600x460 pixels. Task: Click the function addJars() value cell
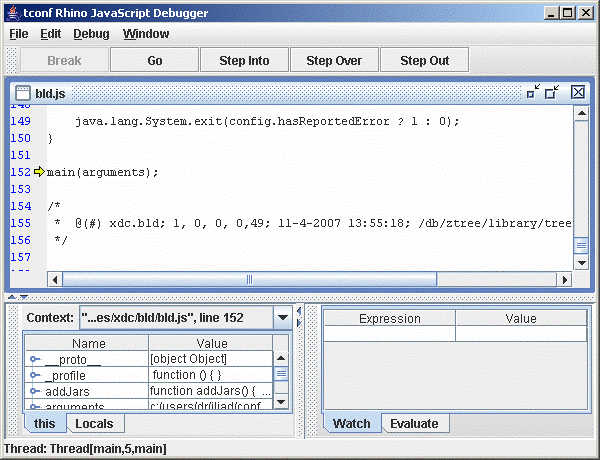click(211, 391)
